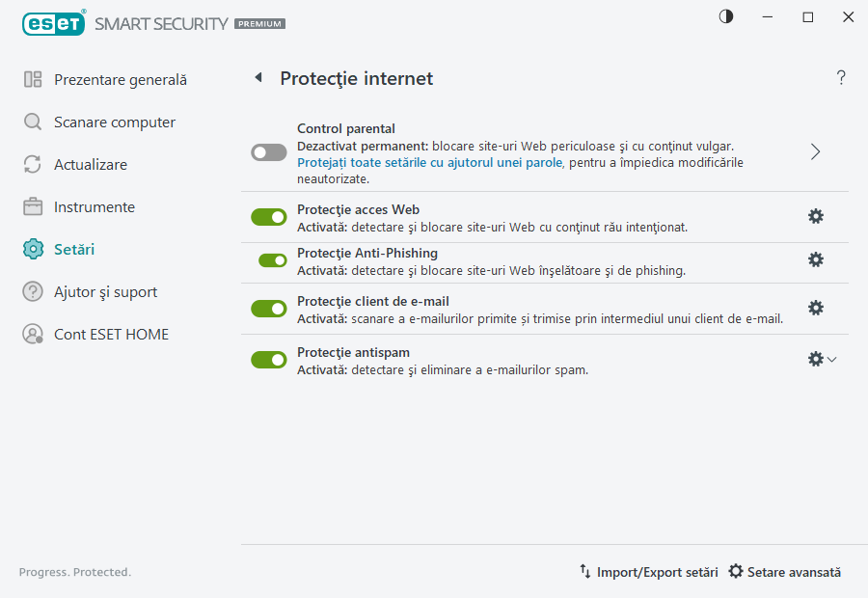Open help with the question mark icon
Screen dimensions: 868x598
[840, 78]
